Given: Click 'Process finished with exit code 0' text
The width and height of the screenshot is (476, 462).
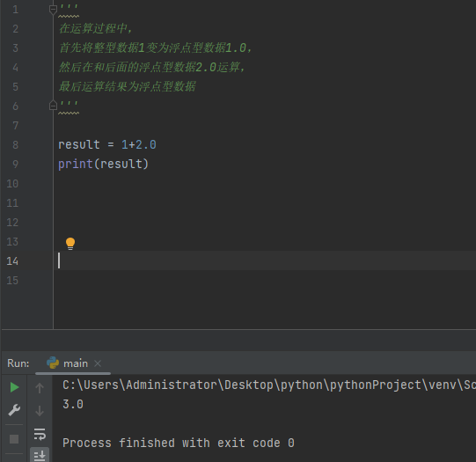Looking at the screenshot, I should point(179,443).
